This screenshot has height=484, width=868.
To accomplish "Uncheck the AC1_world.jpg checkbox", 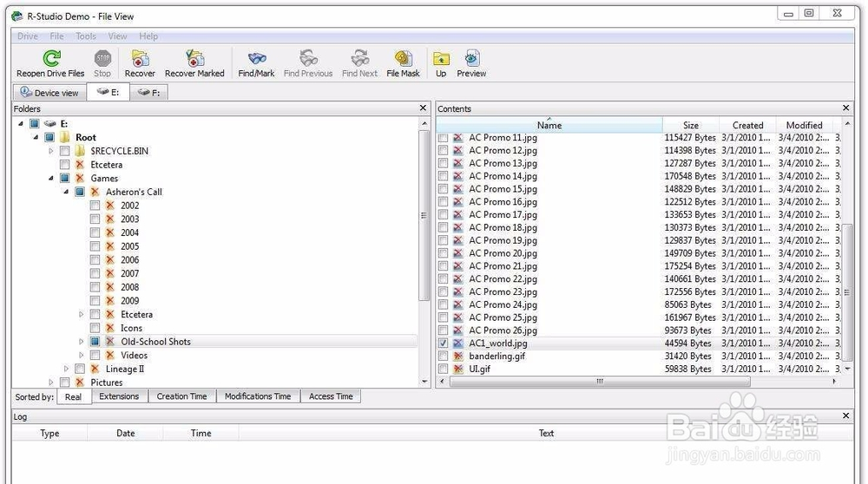I will (x=443, y=343).
